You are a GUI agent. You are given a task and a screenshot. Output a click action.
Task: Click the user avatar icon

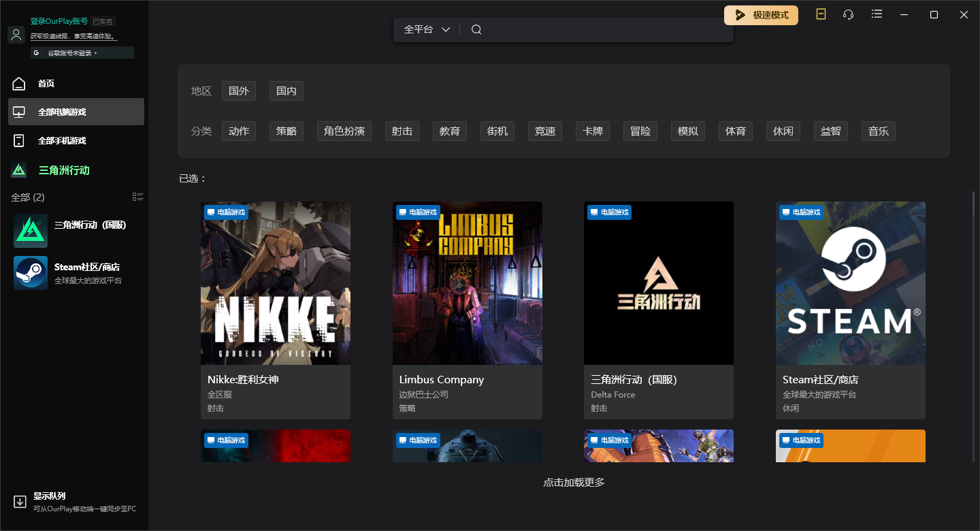[x=16, y=35]
